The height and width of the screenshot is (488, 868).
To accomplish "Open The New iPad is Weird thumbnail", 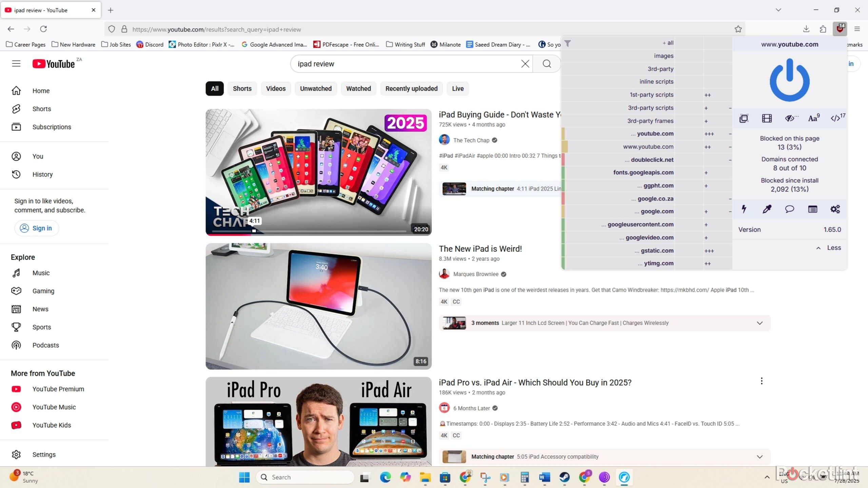I will click(318, 306).
